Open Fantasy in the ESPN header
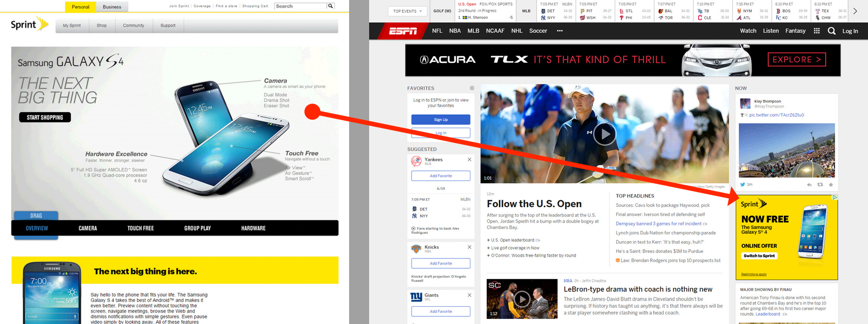 tap(796, 31)
